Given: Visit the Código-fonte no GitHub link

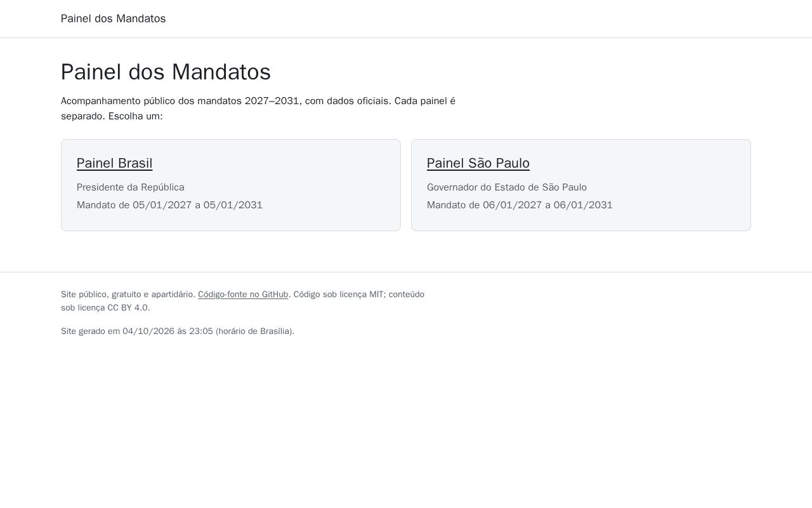Looking at the screenshot, I should tap(243, 295).
